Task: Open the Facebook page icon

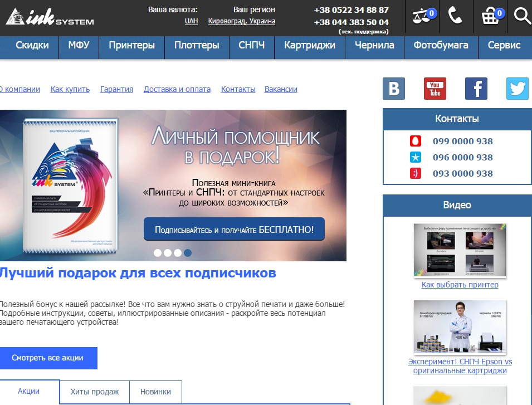Action: 476,89
